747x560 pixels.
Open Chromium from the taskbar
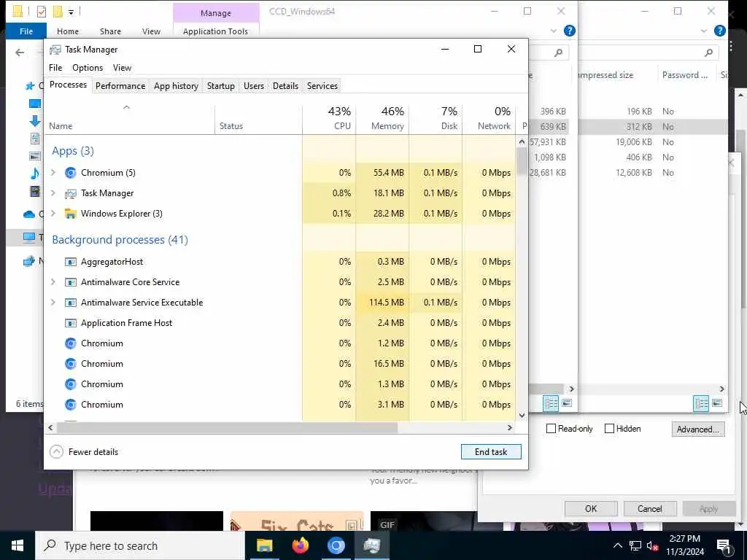click(x=336, y=545)
